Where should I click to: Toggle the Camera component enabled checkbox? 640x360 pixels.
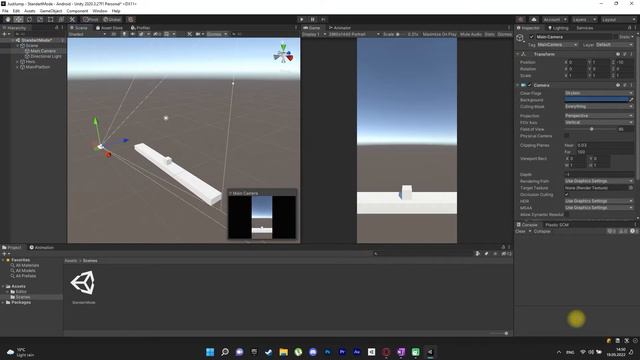[530, 85]
